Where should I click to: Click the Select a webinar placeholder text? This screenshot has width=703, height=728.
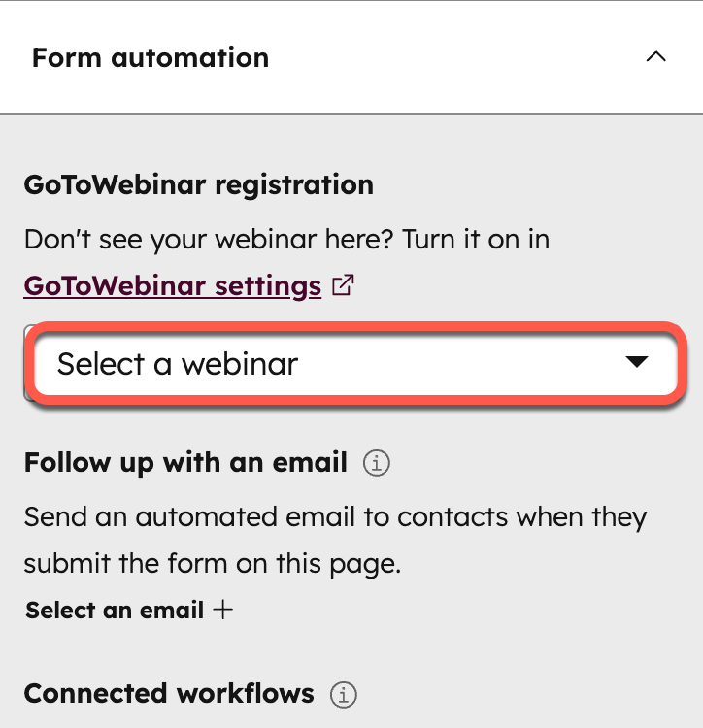click(178, 364)
